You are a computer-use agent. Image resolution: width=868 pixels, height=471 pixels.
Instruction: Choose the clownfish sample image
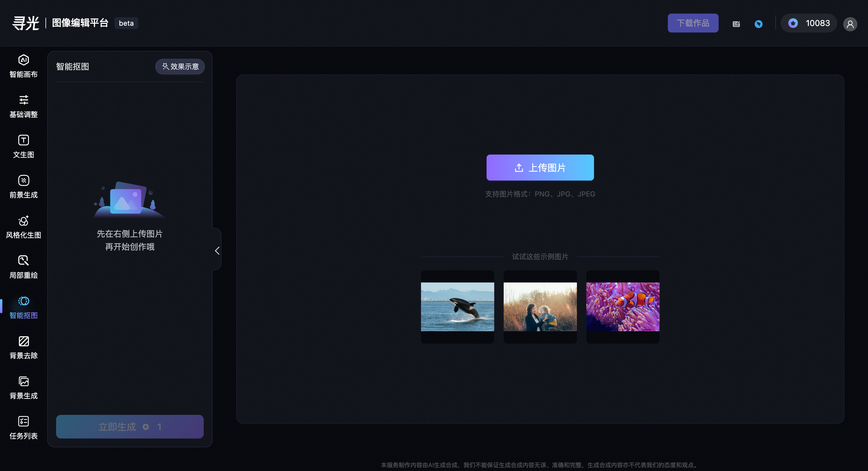(x=623, y=307)
